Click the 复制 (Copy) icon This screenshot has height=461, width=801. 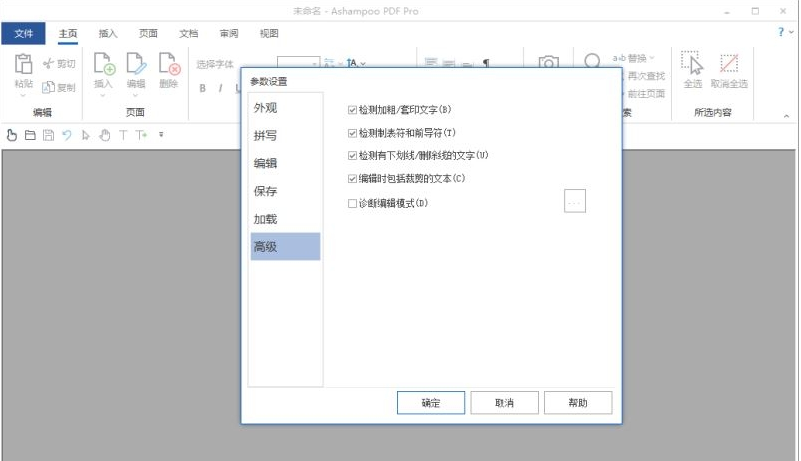48,87
